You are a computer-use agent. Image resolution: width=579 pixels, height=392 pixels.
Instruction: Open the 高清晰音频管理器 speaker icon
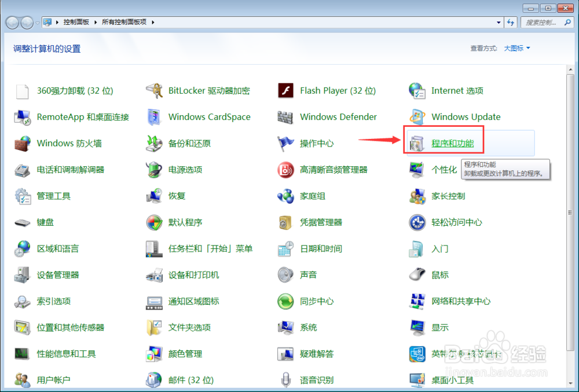(285, 170)
